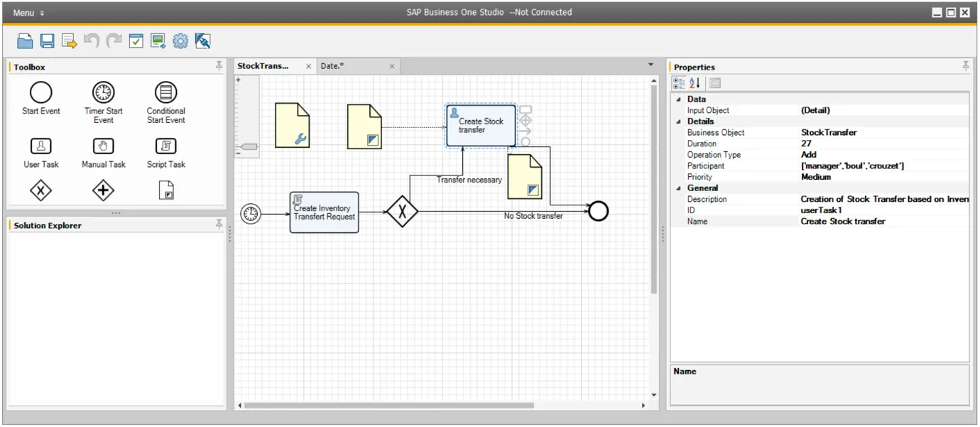
Task: Select the end event circle on canvas
Action: [x=599, y=211]
